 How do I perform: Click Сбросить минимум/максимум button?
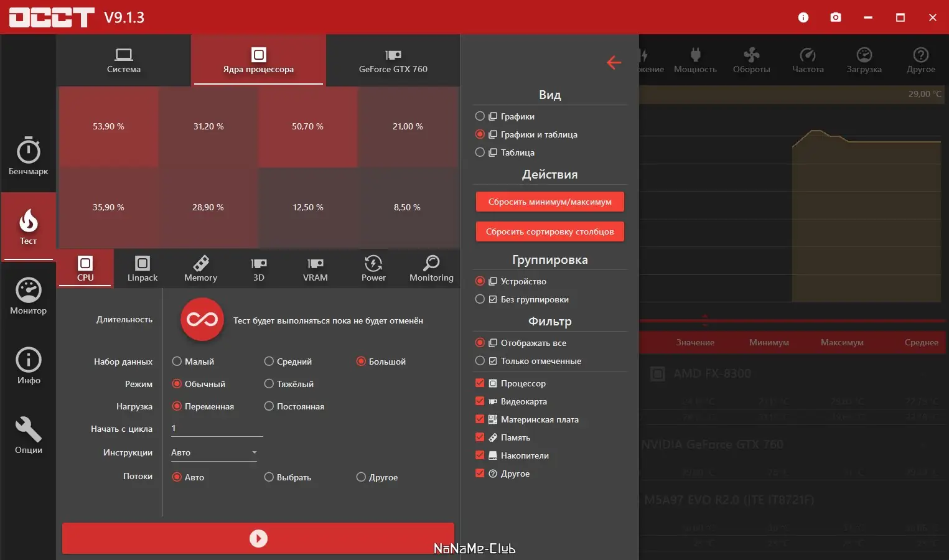[x=550, y=202]
